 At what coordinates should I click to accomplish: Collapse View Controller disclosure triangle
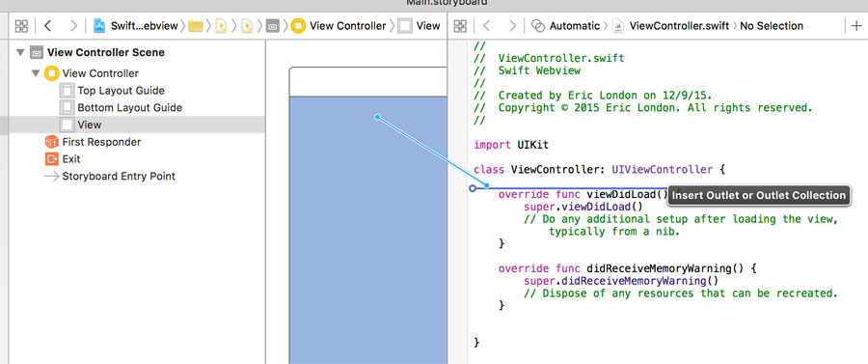pyautogui.click(x=36, y=73)
